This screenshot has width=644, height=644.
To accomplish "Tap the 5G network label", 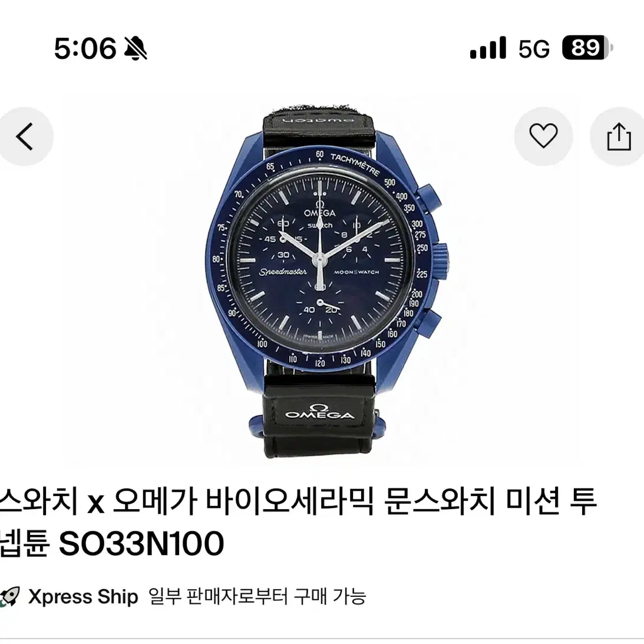I will 533,48.
